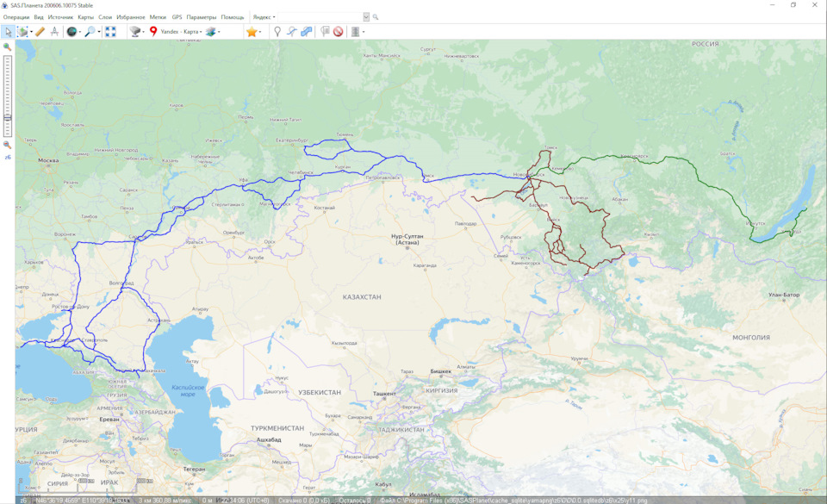Expand the selection tool dropdown arrow

click(32, 32)
